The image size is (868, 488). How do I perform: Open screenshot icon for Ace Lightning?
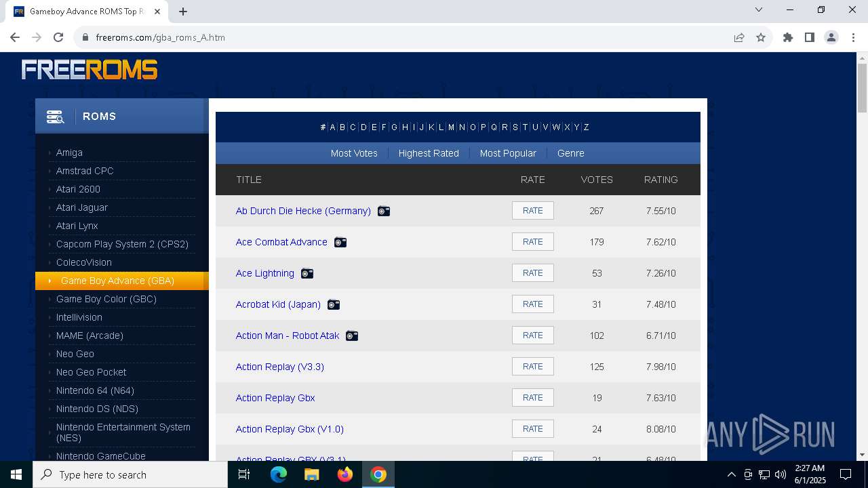pos(307,273)
